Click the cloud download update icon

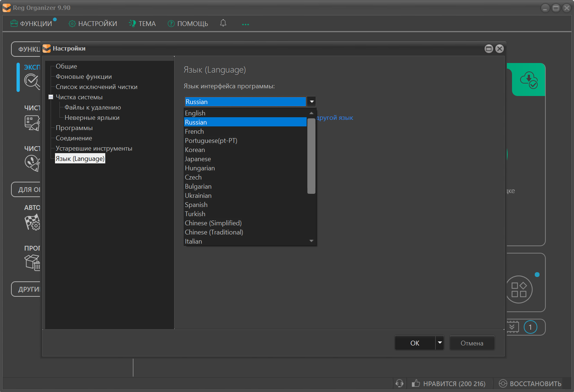pyautogui.click(x=529, y=80)
